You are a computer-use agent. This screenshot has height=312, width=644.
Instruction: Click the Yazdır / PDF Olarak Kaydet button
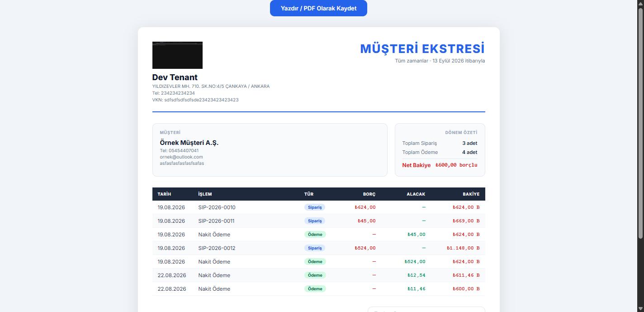pyautogui.click(x=318, y=8)
